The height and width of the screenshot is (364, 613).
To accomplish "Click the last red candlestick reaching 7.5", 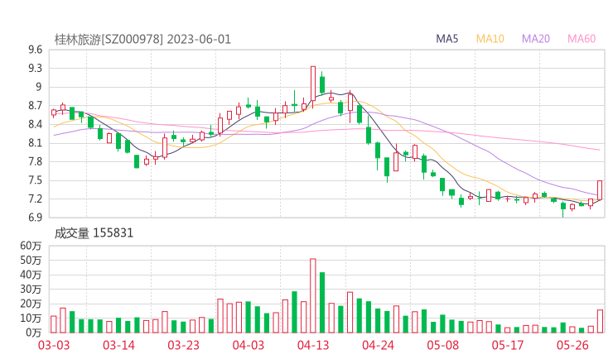I will coord(600,190).
